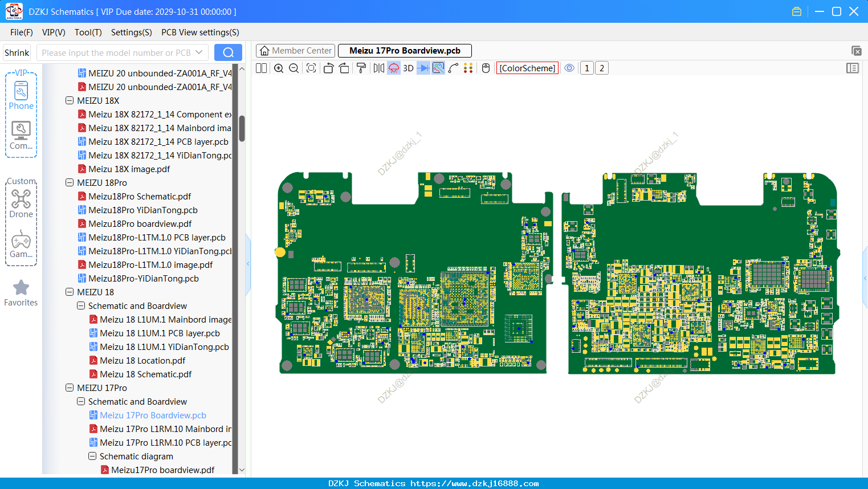Image resolution: width=868 pixels, height=489 pixels.
Task: Open the Game console category
Action: coord(21,244)
